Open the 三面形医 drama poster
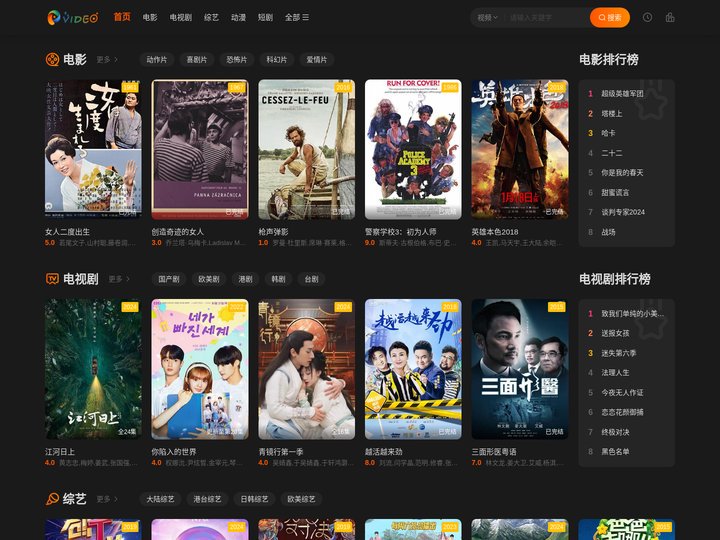Screen dimensions: 720x540 point(520,369)
